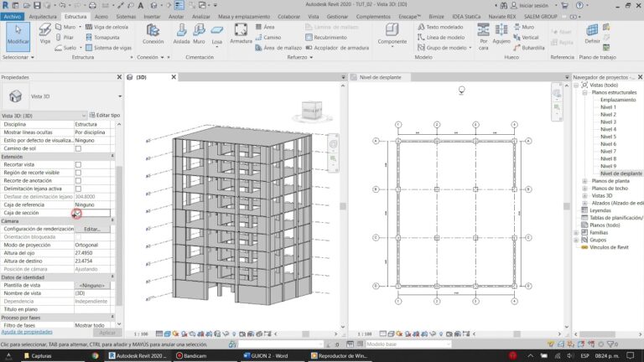This screenshot has height=362, width=644.
Task: Select the Suelo floor tool
Action: tap(65, 48)
